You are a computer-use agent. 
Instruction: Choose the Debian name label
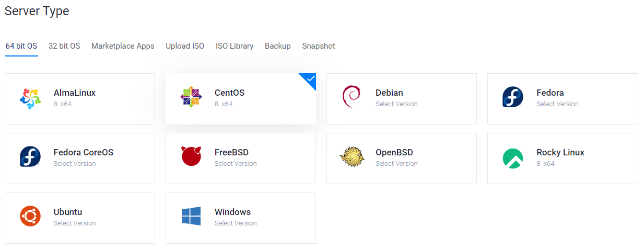tap(389, 93)
